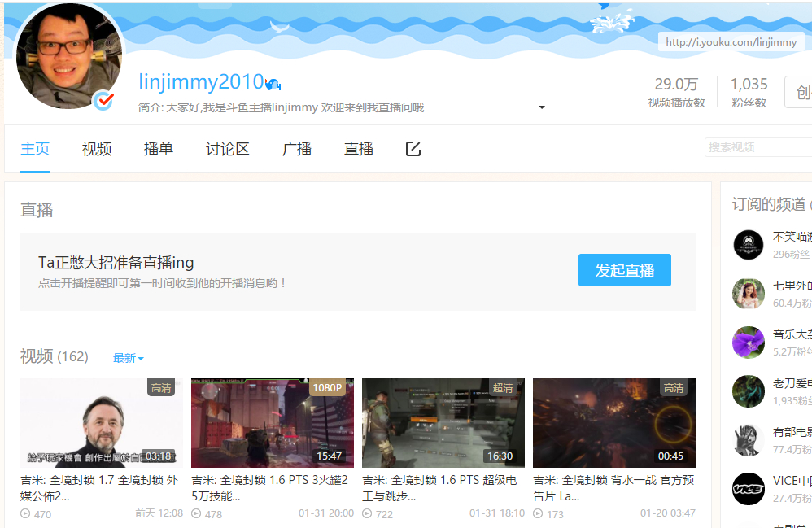The image size is (812, 528).
Task: Click the 发起直播 button
Action: (x=625, y=270)
